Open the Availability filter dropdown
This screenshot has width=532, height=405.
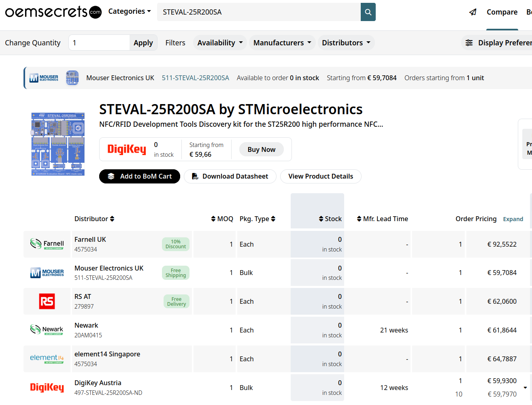click(x=220, y=43)
